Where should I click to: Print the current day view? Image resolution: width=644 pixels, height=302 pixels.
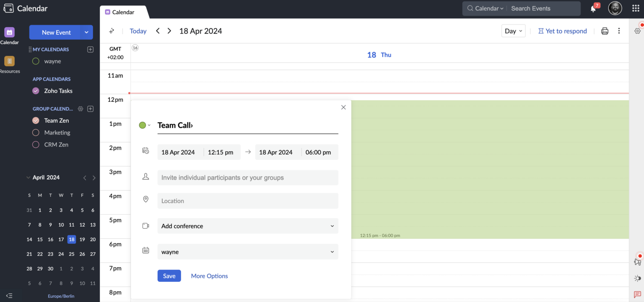pos(604,31)
